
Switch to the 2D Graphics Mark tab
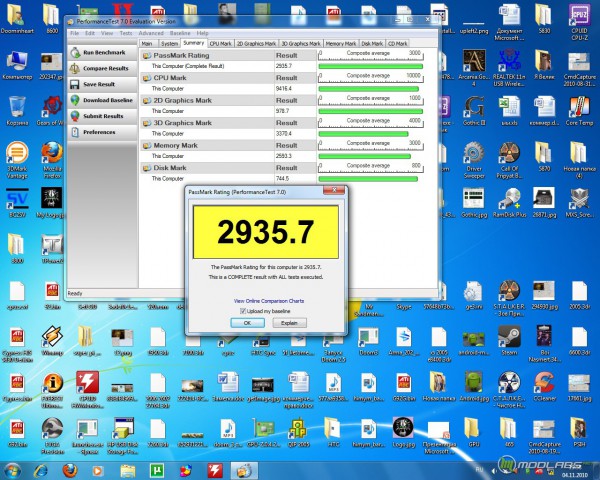pyautogui.click(x=256, y=44)
